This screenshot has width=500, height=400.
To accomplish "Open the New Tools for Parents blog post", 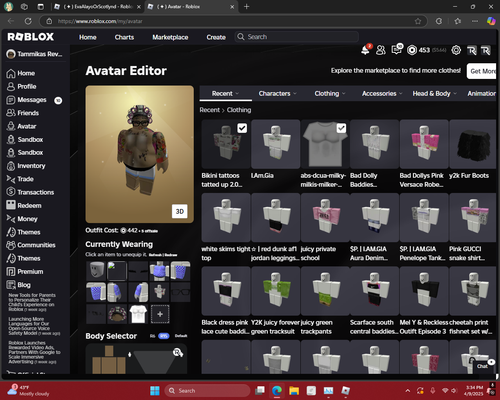I will point(32,302).
